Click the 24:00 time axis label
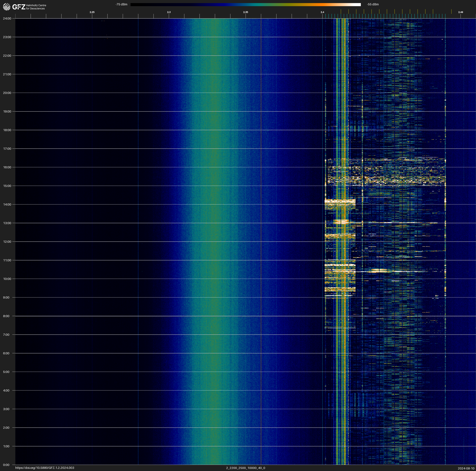The height and width of the screenshot is (471, 476). tap(7, 18)
